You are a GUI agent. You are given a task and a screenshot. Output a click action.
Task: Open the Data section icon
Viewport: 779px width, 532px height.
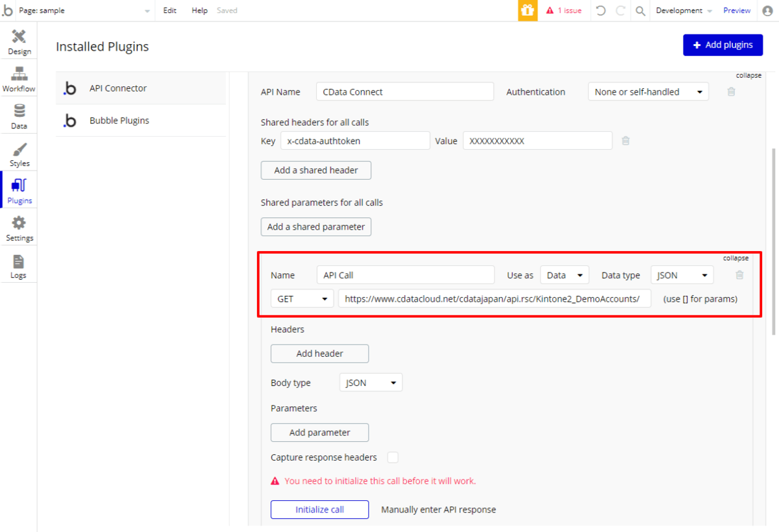[19, 111]
